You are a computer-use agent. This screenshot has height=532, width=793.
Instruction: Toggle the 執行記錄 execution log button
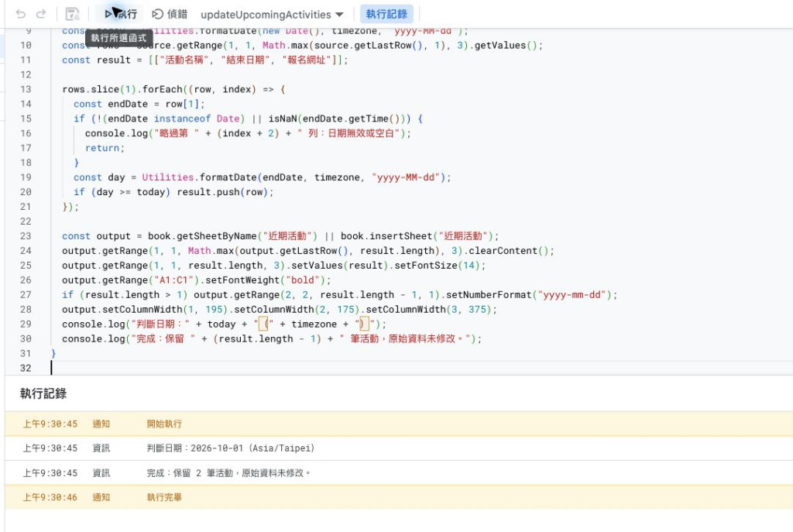pos(387,14)
